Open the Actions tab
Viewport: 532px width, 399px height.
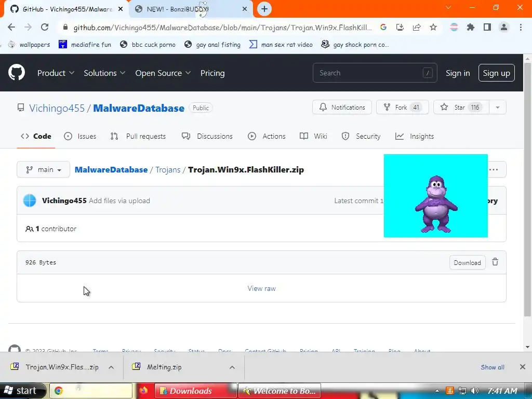[267, 136]
